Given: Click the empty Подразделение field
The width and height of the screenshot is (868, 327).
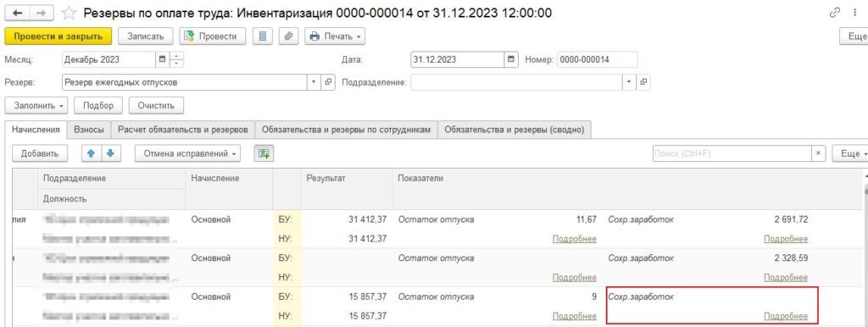Looking at the screenshot, I should (516, 82).
